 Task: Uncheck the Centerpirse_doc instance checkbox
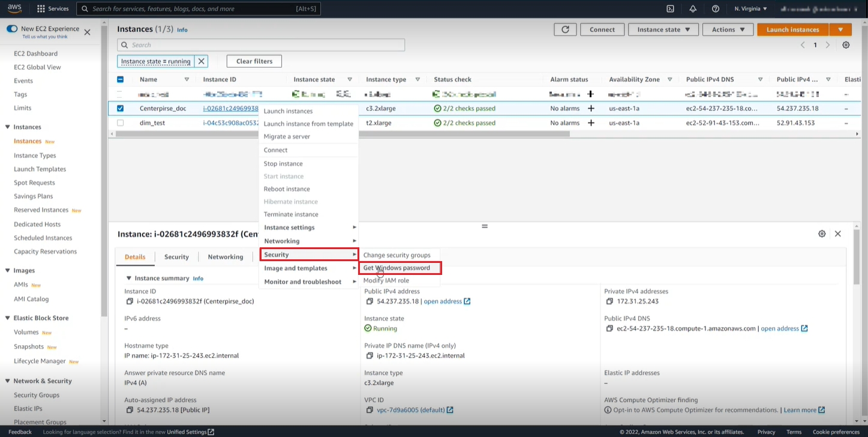point(121,109)
